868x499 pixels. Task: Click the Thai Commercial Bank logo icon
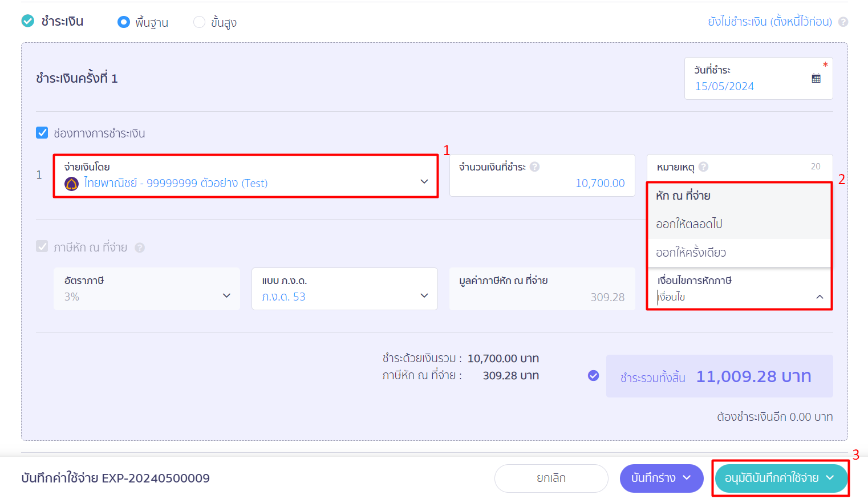click(71, 184)
